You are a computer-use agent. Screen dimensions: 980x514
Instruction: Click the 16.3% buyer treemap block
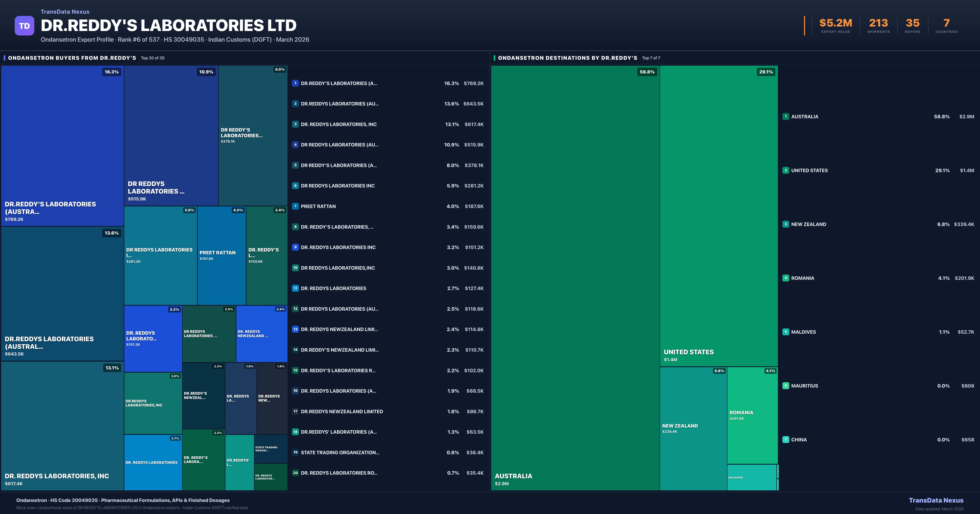tap(62, 146)
